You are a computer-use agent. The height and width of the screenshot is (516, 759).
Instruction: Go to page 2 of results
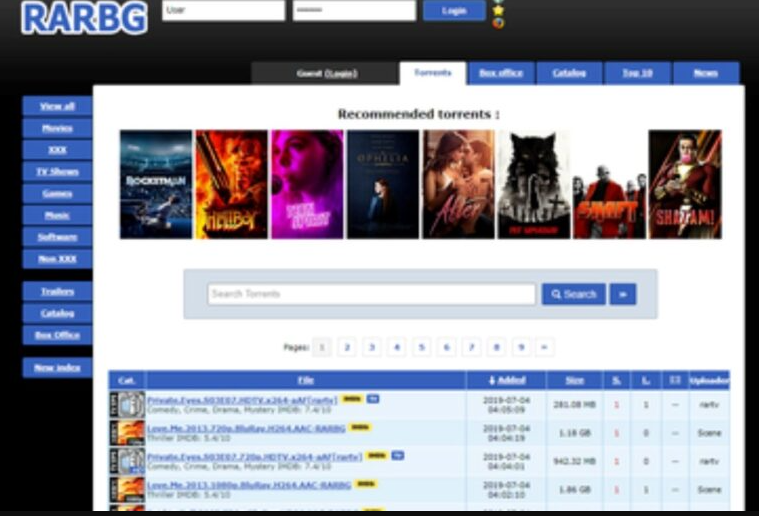click(x=347, y=347)
